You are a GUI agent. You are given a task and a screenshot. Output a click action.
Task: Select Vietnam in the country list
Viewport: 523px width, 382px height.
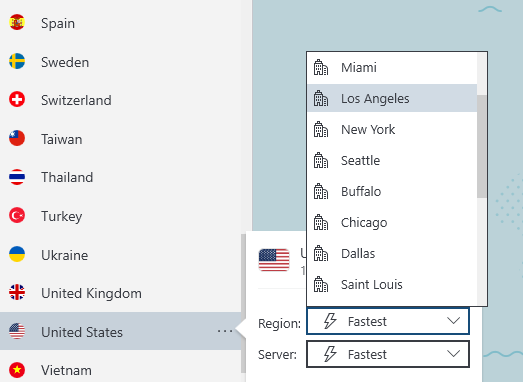click(x=120, y=370)
